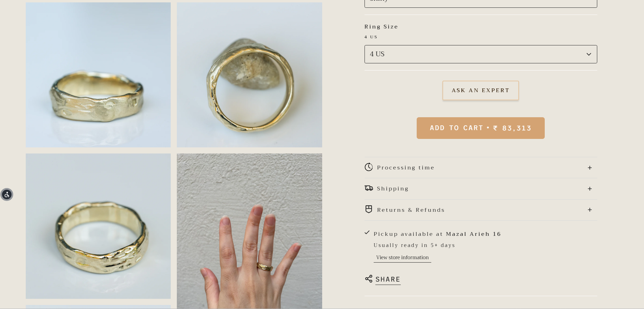Expand the Shipping details section
Screen dimensions: 644x309
click(x=393, y=189)
